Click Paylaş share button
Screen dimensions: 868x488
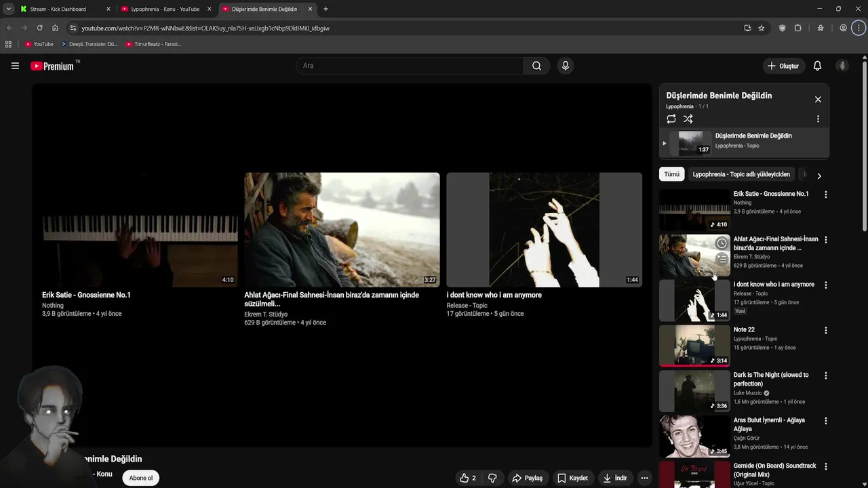pos(528,478)
